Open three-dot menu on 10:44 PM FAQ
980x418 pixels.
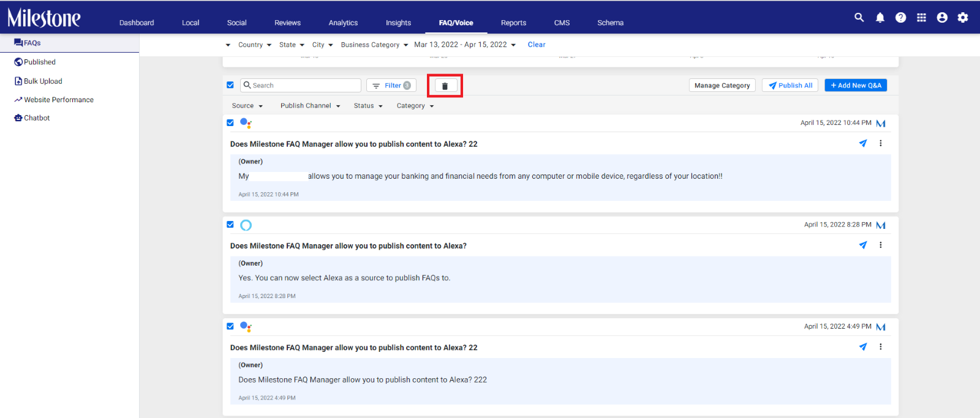881,143
